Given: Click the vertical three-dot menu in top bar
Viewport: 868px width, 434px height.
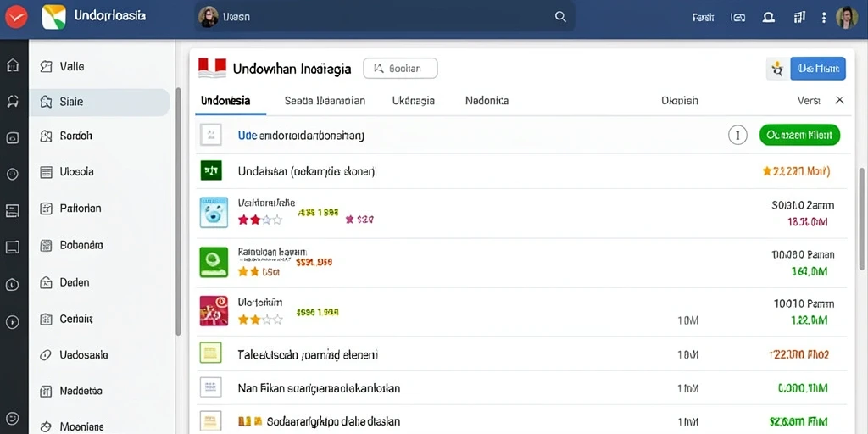Looking at the screenshot, I should click(x=824, y=18).
